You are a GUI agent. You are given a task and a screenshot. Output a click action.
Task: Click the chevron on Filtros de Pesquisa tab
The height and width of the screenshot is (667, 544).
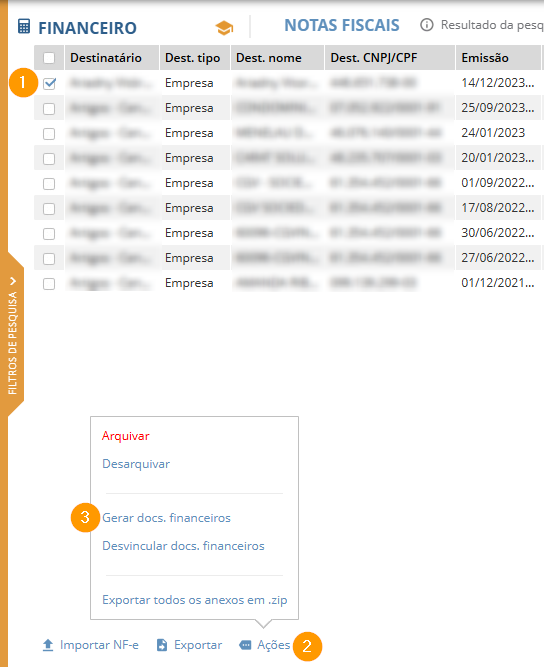(13, 281)
